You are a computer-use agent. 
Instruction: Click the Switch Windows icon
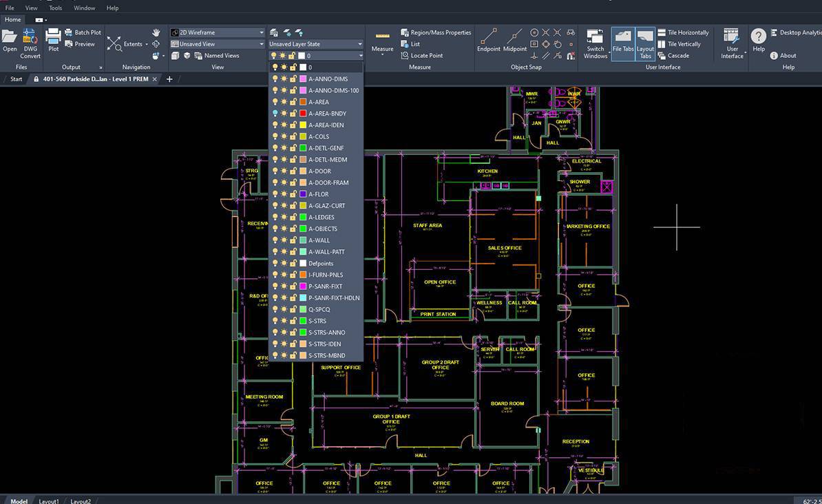tap(596, 43)
